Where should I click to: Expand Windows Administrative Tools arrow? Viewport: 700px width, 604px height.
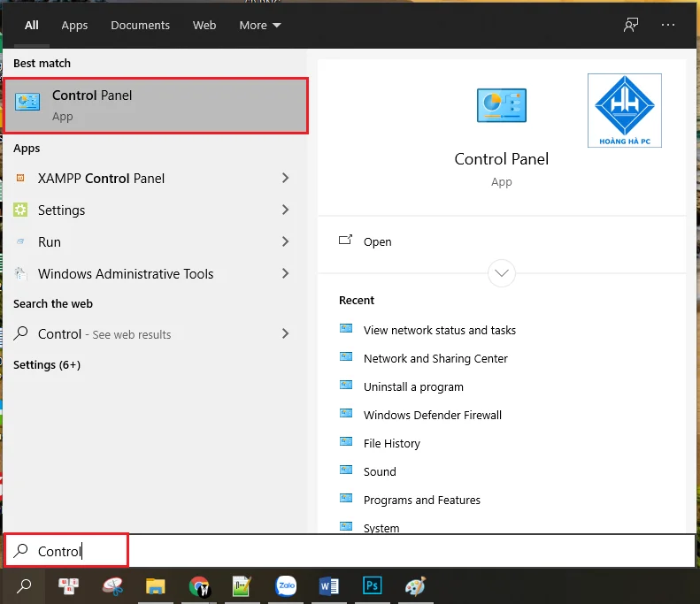[x=285, y=273]
